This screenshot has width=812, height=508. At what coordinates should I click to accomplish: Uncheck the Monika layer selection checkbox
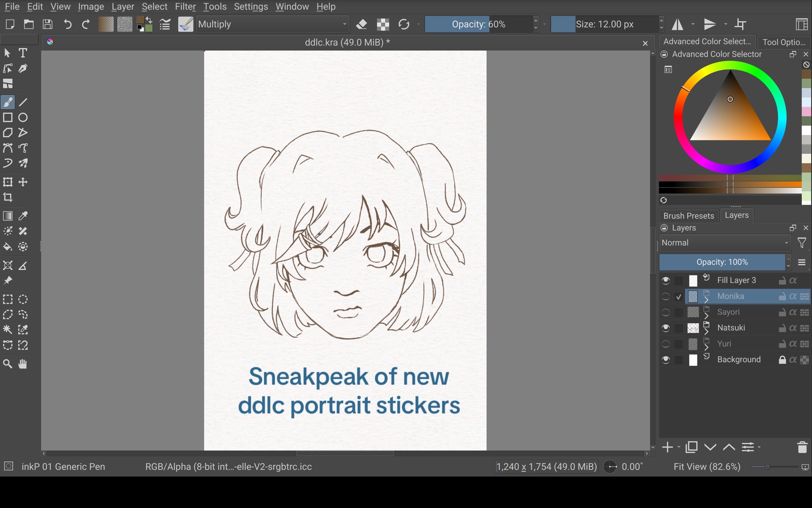coord(679,297)
